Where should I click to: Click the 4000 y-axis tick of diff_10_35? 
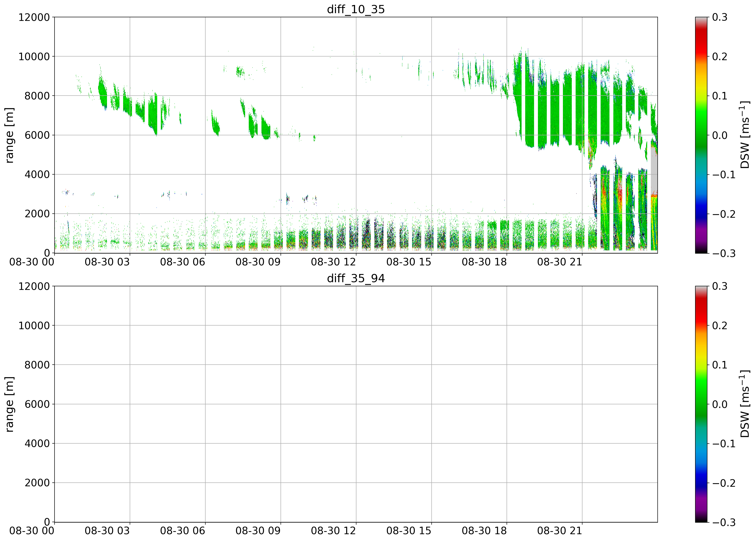pos(37,175)
